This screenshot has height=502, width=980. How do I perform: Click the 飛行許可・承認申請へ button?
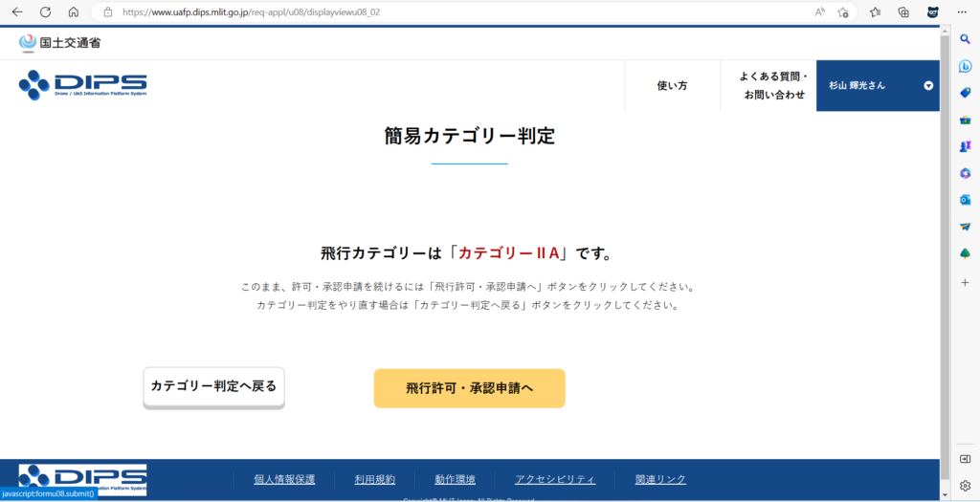469,388
